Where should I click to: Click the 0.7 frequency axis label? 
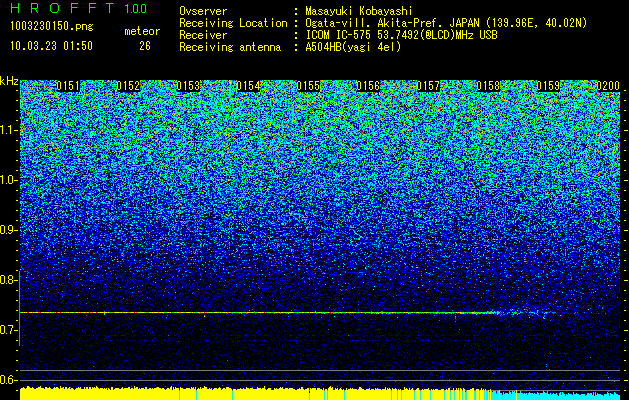(x=8, y=330)
